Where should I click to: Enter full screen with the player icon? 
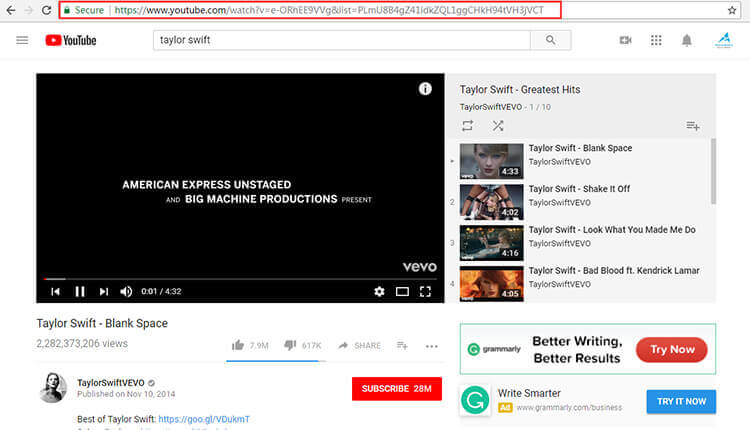click(425, 291)
